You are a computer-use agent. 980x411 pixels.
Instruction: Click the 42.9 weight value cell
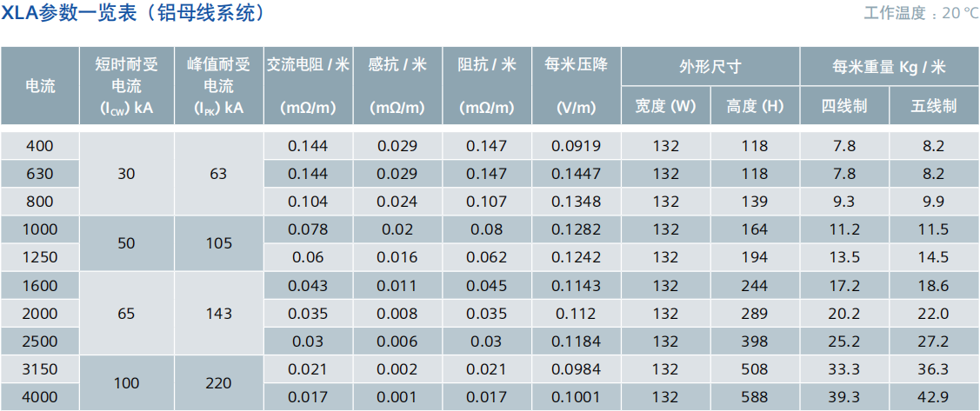click(x=934, y=397)
